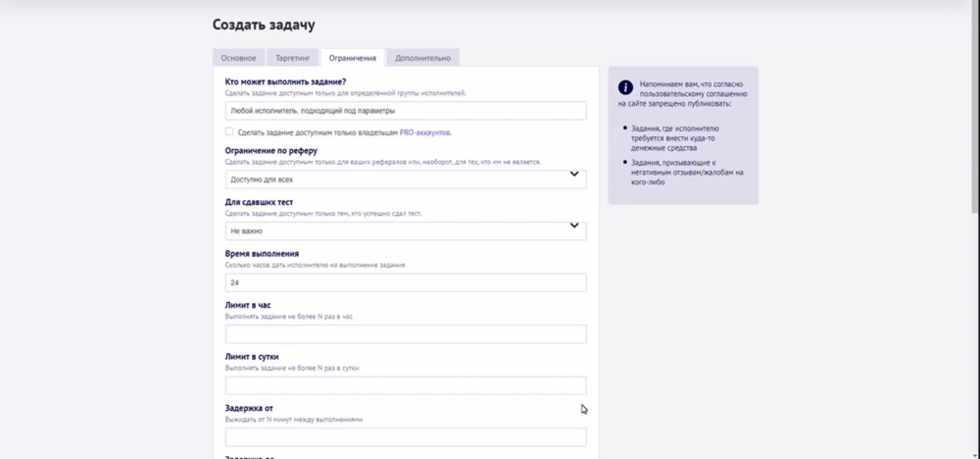Switch to the Основное tab
The width and height of the screenshot is (980, 459).
point(238,58)
